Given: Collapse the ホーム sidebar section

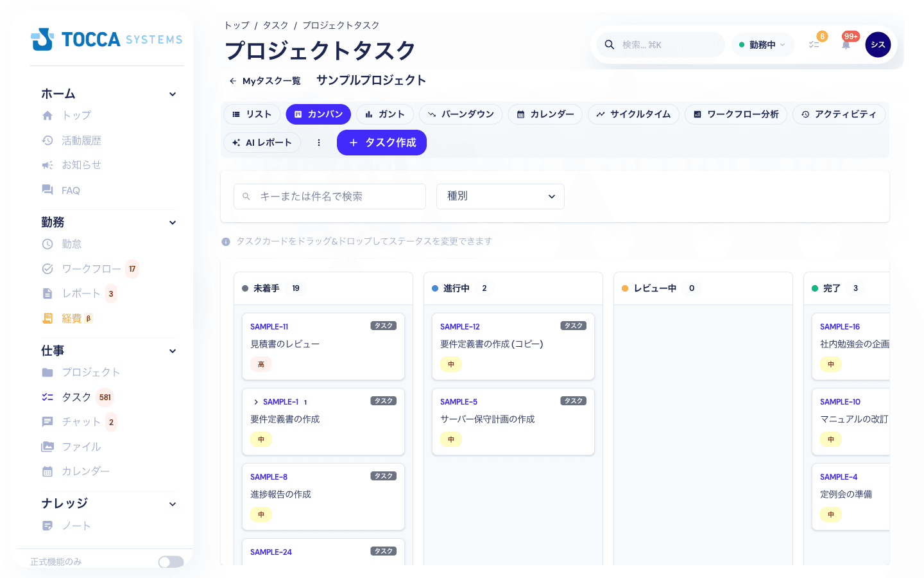Looking at the screenshot, I should click(x=173, y=94).
